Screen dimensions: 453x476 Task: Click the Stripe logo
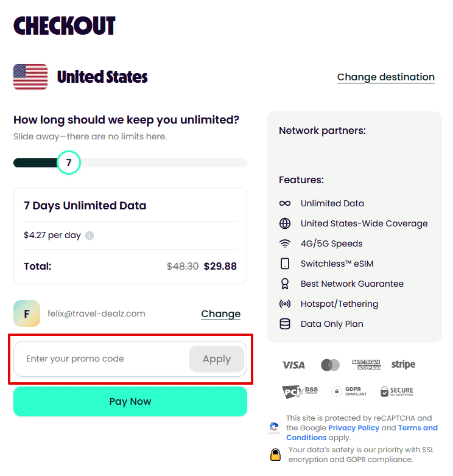403,365
